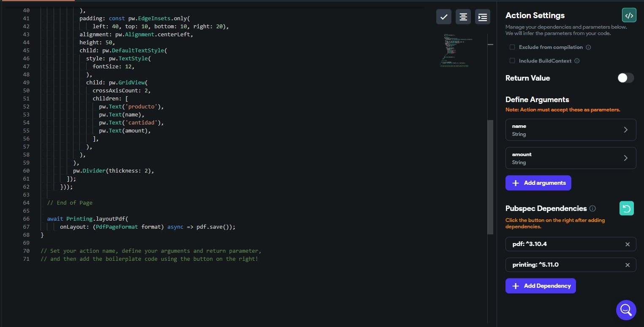Click the green refresh dependencies icon

(627, 208)
